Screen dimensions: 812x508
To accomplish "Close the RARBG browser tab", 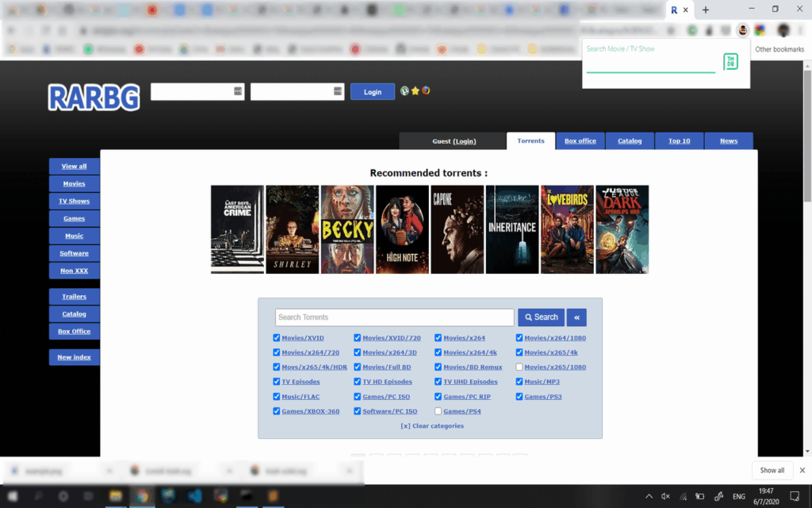I will click(x=686, y=10).
